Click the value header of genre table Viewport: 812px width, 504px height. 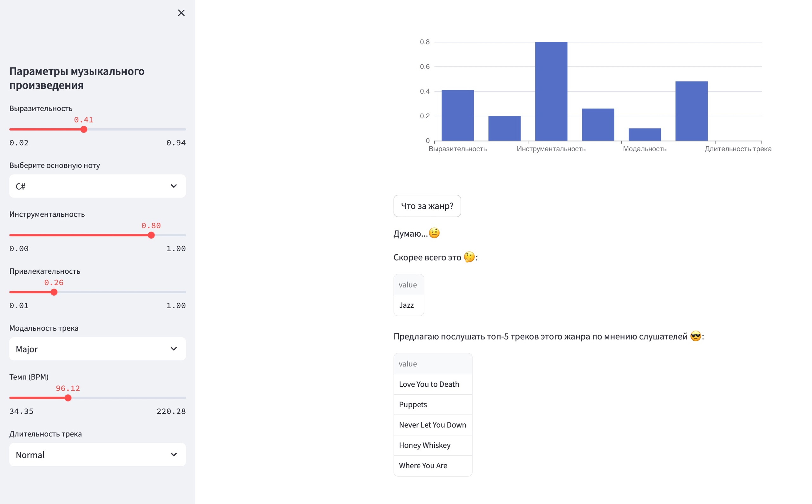[x=409, y=285]
